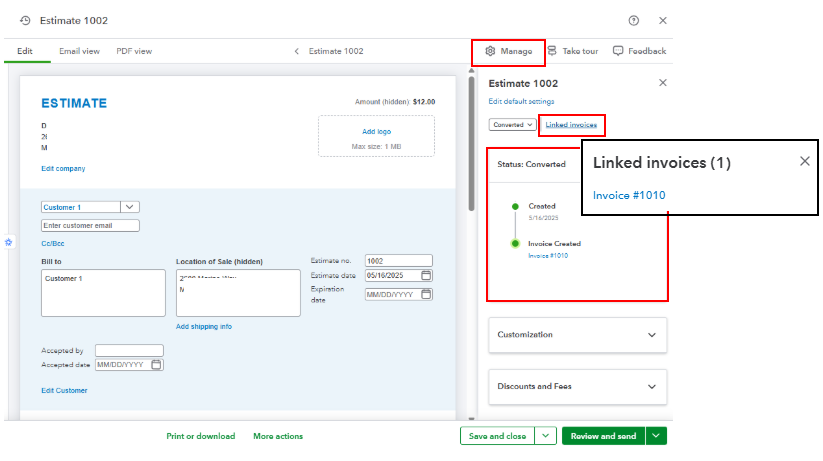Open the Estimate date calendar icon

click(x=426, y=276)
